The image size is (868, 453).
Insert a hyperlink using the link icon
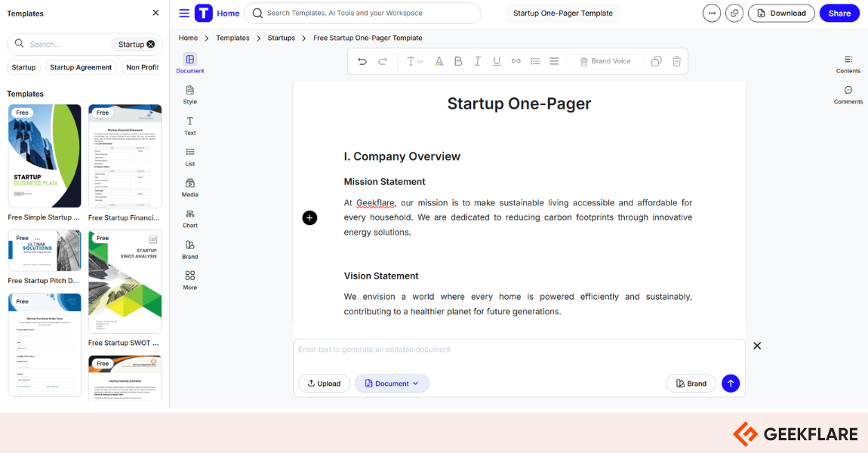(x=516, y=61)
